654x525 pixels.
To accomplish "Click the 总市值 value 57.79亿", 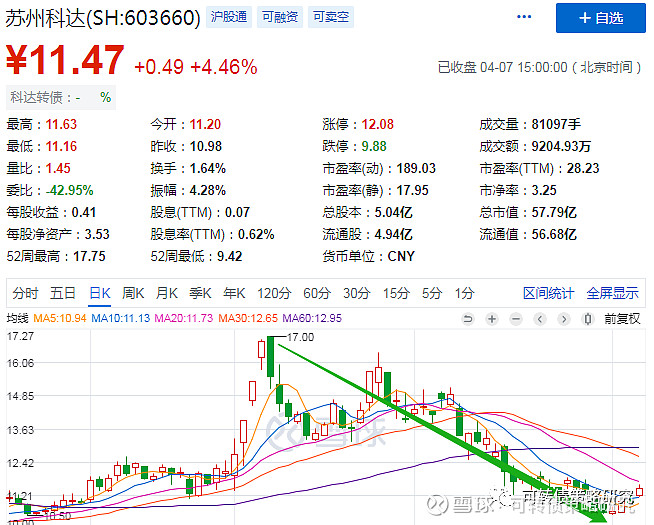I will 554,213.
